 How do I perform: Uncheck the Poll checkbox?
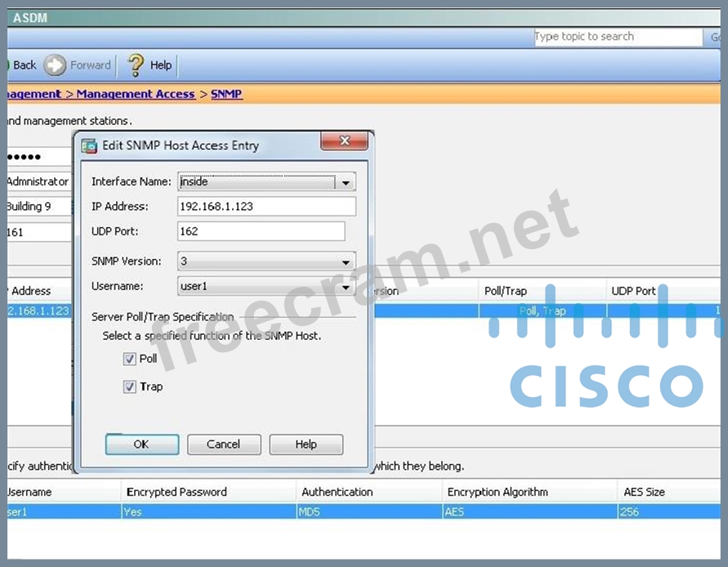129,359
